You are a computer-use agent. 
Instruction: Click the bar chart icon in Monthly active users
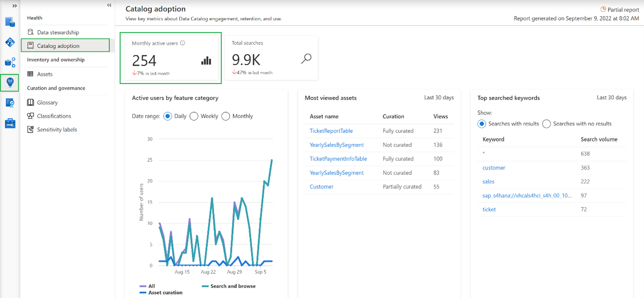point(206,60)
